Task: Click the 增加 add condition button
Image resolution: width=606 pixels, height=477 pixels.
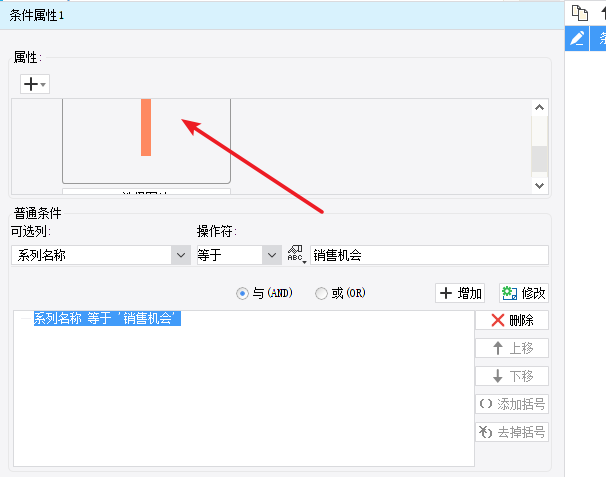Action: click(460, 293)
